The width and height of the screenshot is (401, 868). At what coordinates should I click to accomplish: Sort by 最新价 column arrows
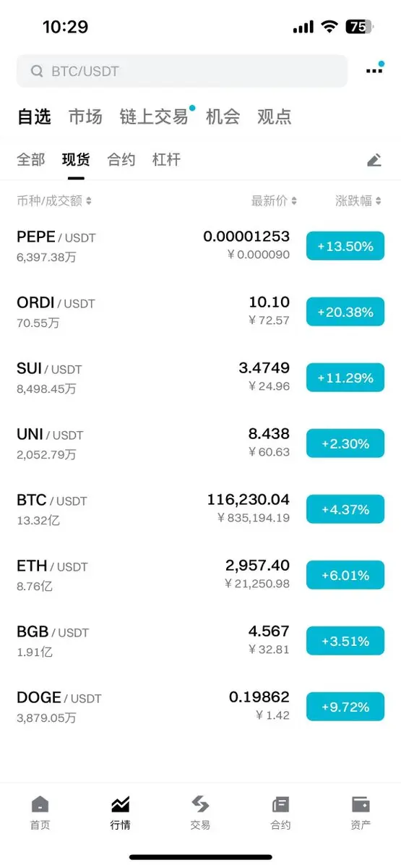point(294,201)
